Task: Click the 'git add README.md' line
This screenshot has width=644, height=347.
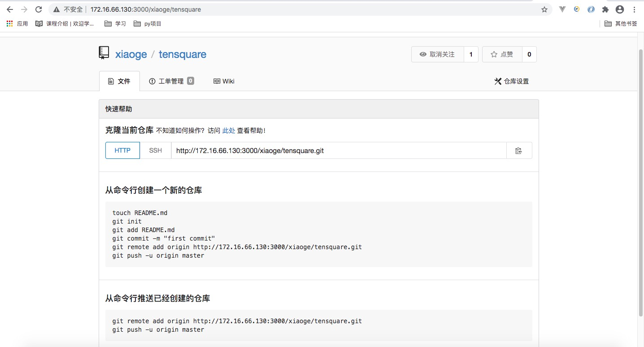Action: pyautogui.click(x=144, y=230)
